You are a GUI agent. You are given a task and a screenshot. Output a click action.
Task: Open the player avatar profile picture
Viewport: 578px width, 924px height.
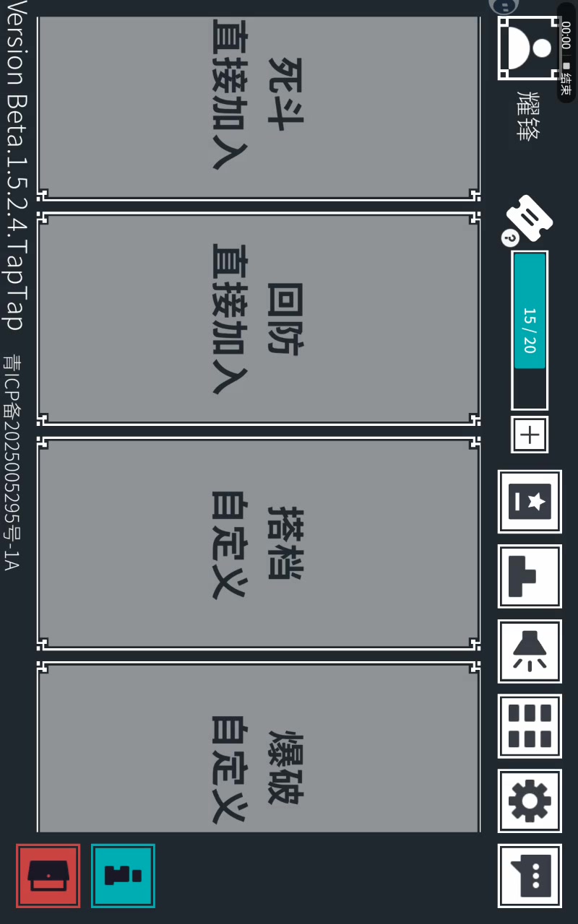pos(530,48)
